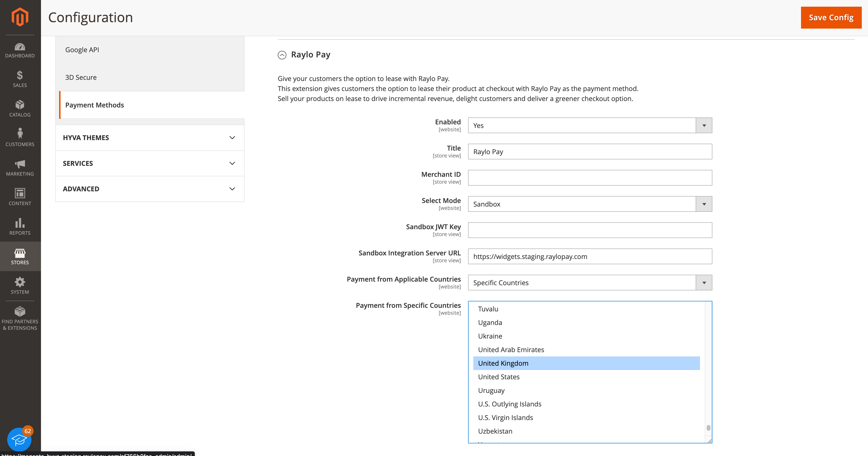
Task: Open the Enabled Yes dropdown
Action: pos(590,125)
